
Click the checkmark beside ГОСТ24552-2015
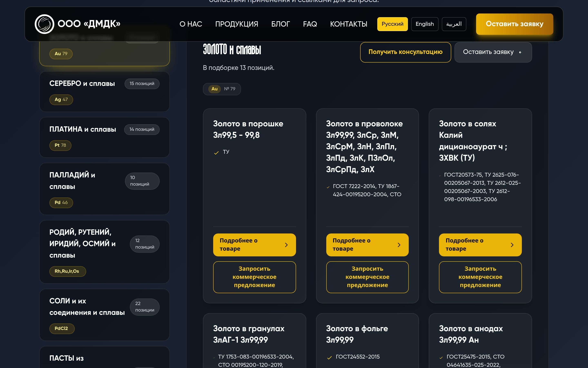(329, 358)
